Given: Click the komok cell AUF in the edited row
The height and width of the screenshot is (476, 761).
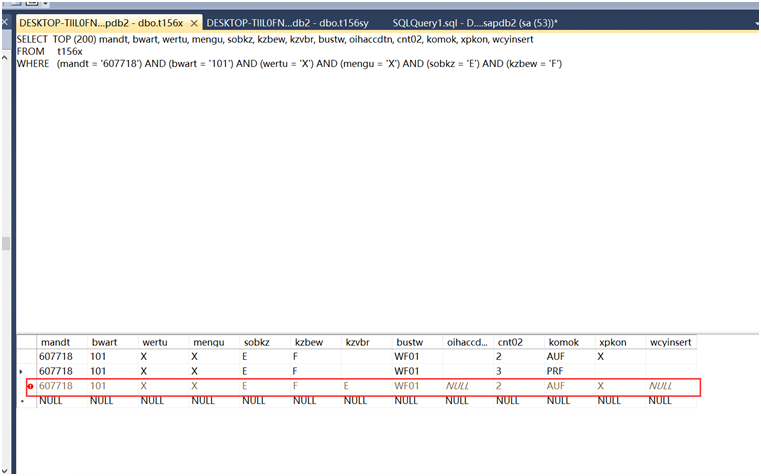Looking at the screenshot, I should (x=570, y=386).
